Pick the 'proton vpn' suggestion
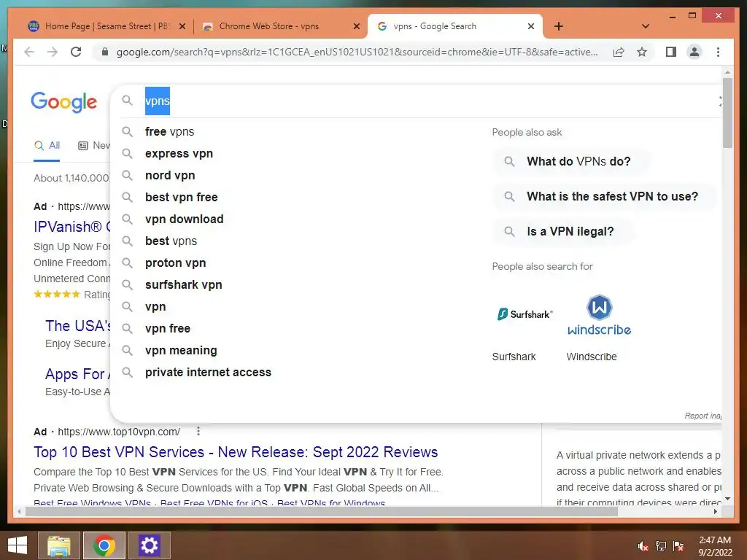 point(176,262)
